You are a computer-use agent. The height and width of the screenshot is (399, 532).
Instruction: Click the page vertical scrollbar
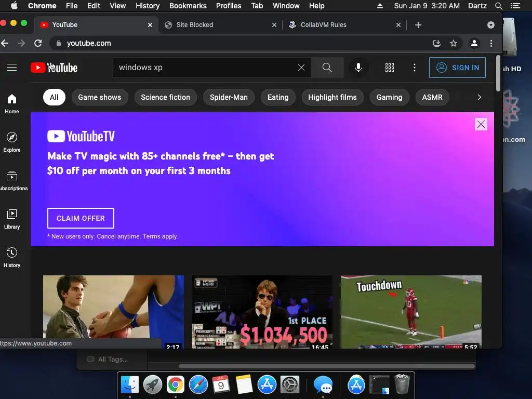[x=498, y=73]
